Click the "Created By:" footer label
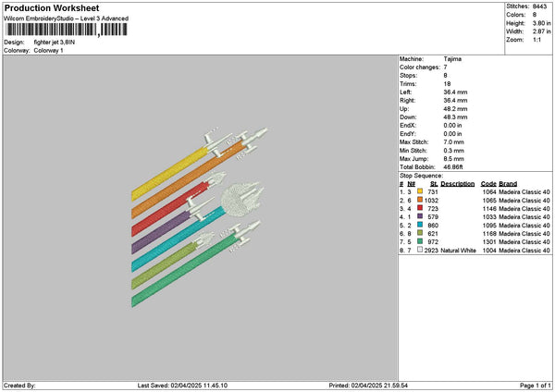The image size is (555, 392). pyautogui.click(x=19, y=386)
